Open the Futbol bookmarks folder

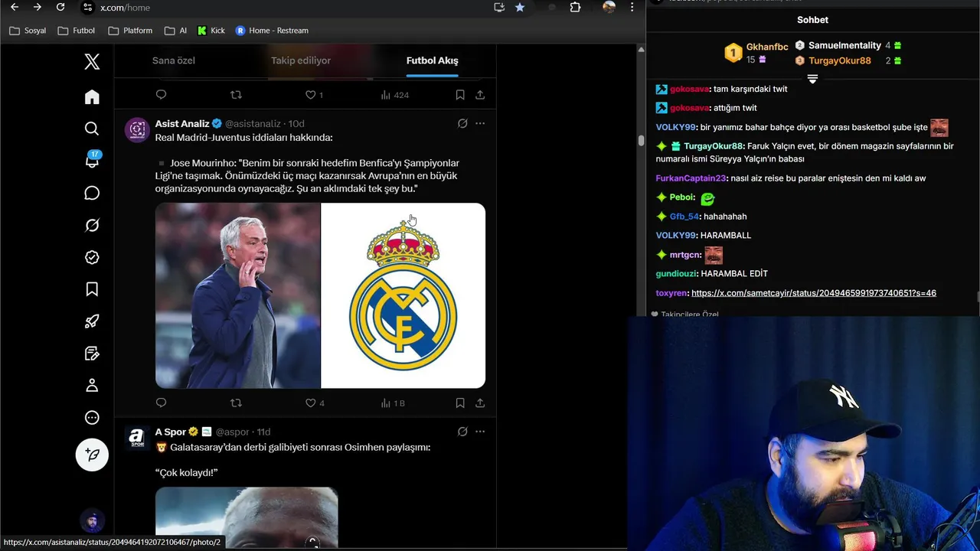pos(77,31)
